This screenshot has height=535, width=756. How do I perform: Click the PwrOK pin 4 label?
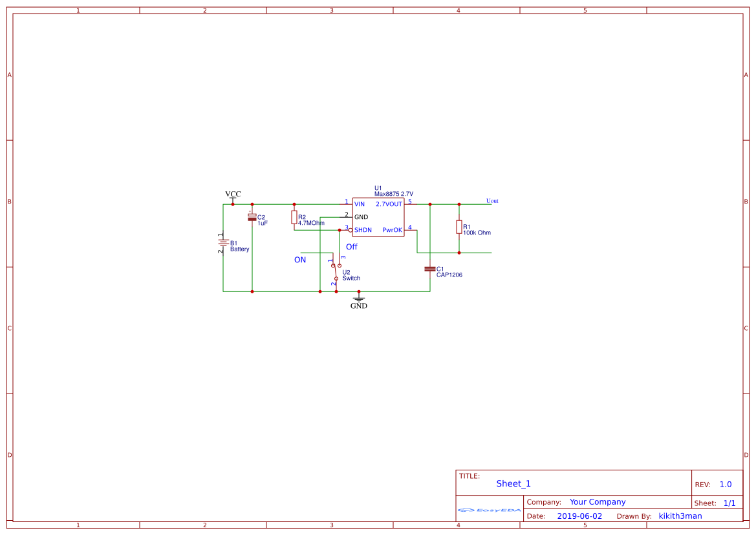(x=392, y=229)
